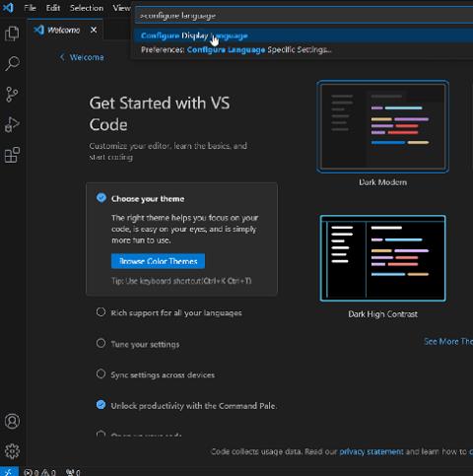473x476 pixels.
Task: Click the Get Started with VS Code heading
Action: tap(160, 113)
